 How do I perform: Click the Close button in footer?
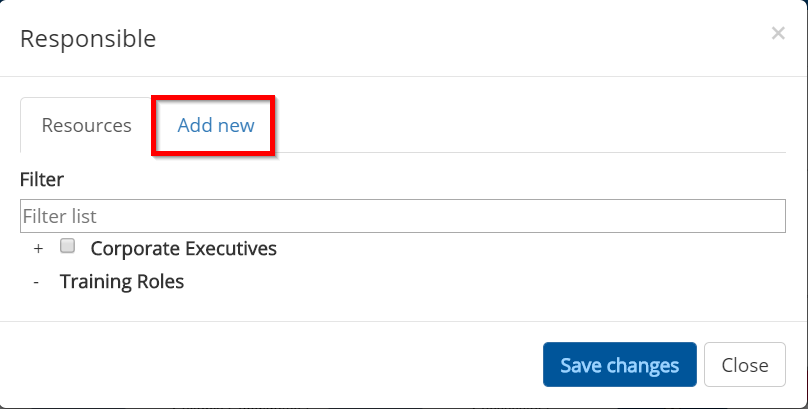(x=744, y=365)
